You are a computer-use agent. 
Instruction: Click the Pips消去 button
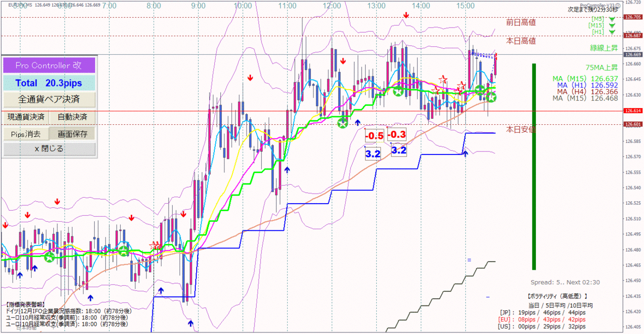point(26,134)
